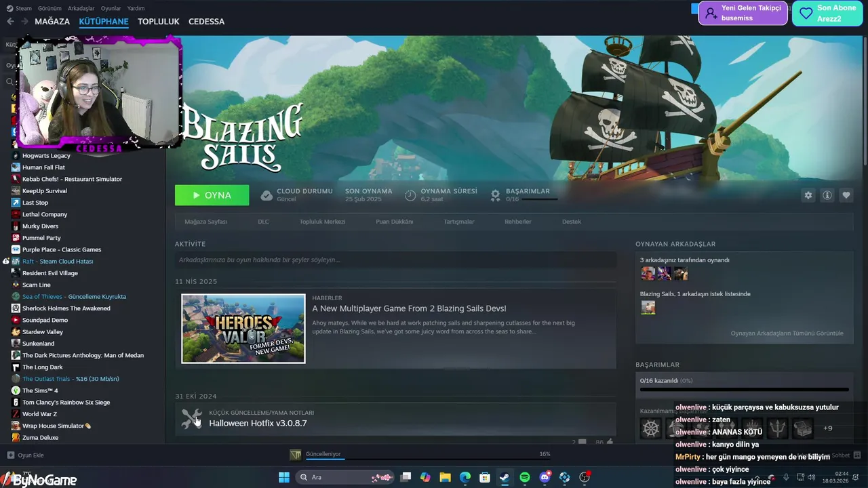Click Oynayan Arkadaşların Tümünü Görüntüle link
This screenshot has width=868, height=488.
[787, 333]
